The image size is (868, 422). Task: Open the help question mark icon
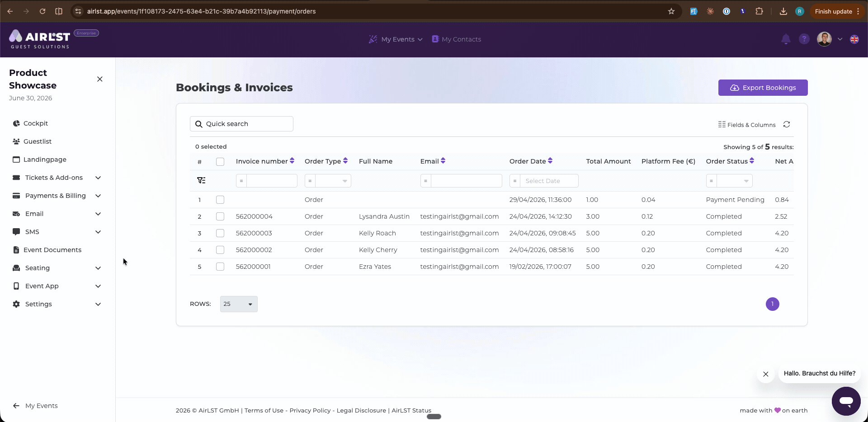click(804, 39)
